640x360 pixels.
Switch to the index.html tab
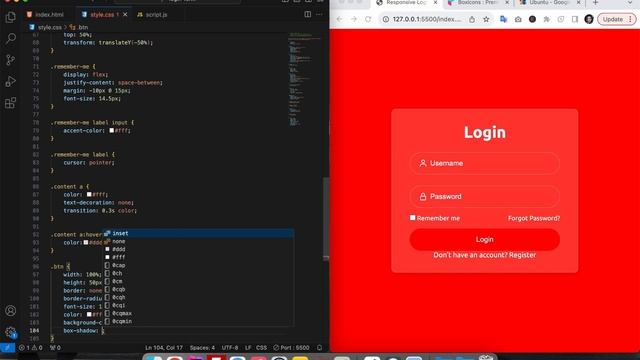(45, 14)
